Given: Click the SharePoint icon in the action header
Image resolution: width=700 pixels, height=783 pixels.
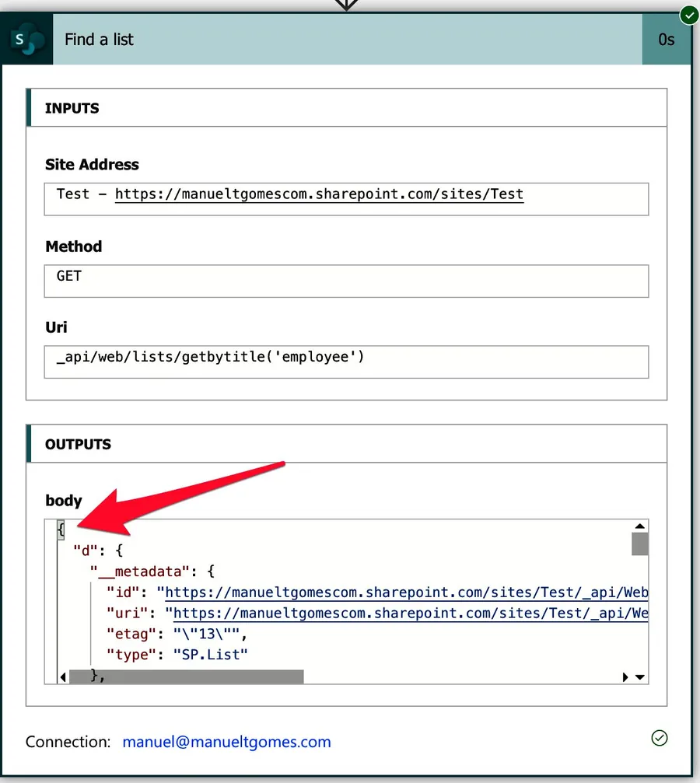Looking at the screenshot, I should click(26, 39).
